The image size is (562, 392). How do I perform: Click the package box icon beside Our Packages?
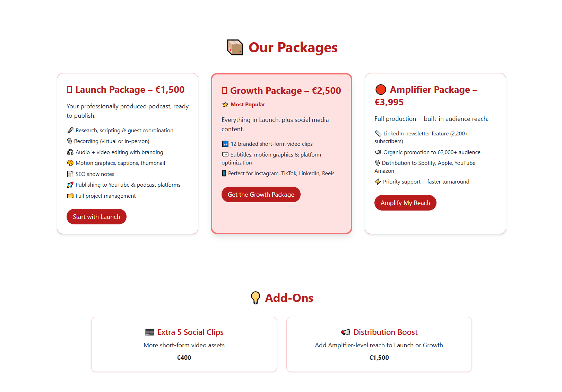click(x=235, y=47)
